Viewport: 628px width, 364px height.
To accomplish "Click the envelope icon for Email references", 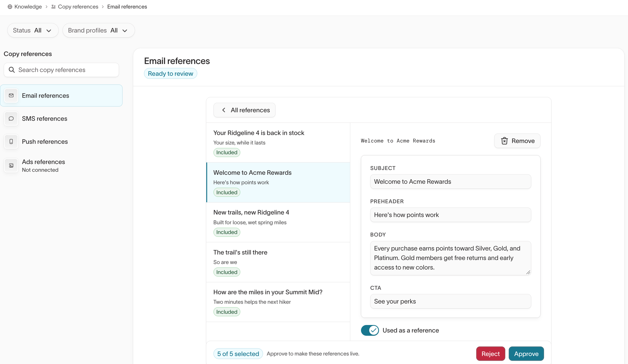I will (11, 95).
